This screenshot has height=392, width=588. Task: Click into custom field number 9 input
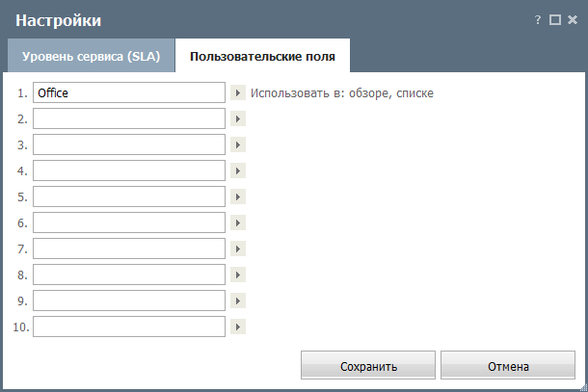[129, 301]
